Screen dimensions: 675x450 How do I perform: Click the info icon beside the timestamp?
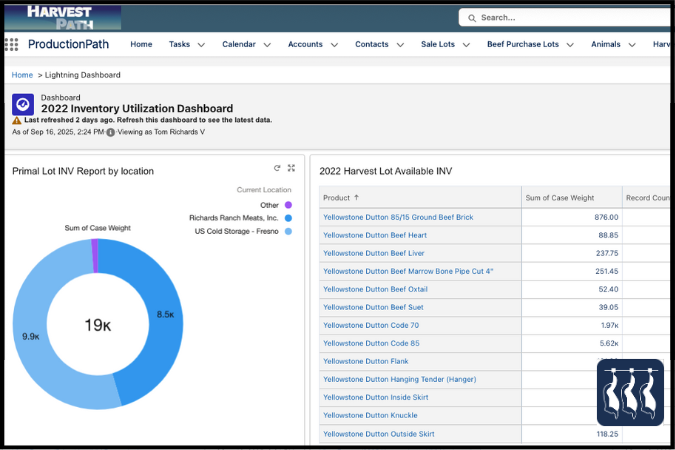point(111,132)
